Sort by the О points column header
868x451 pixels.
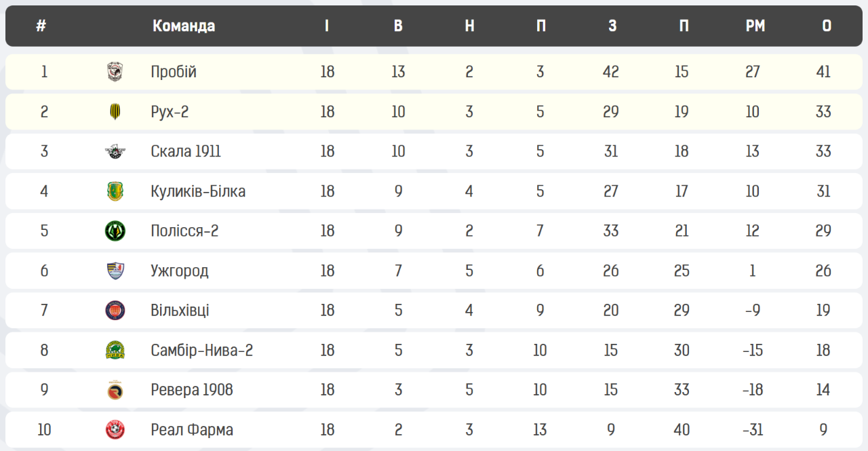[x=827, y=26]
